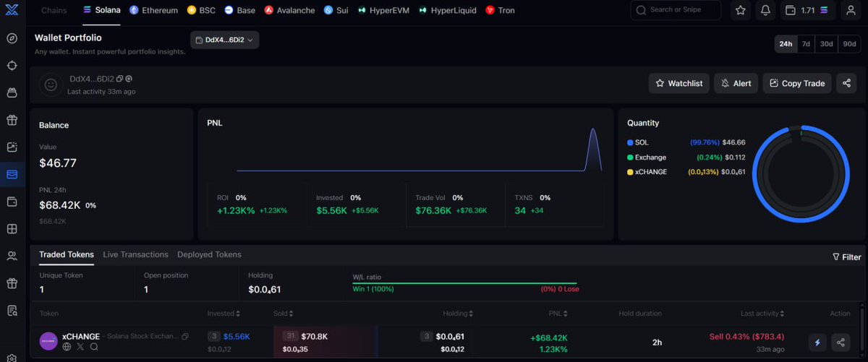Expand the DdX4...6Di2 wallet dropdown
The height and width of the screenshot is (362, 868).
click(225, 40)
